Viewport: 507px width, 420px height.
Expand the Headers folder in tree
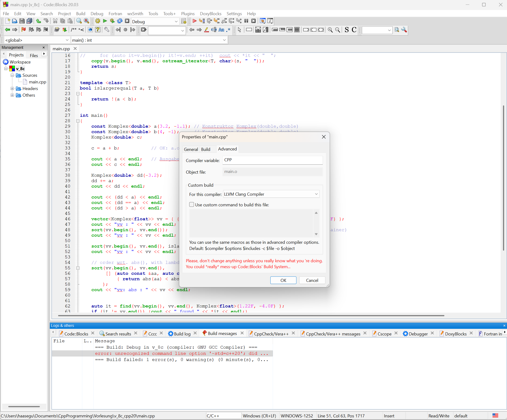pos(12,89)
